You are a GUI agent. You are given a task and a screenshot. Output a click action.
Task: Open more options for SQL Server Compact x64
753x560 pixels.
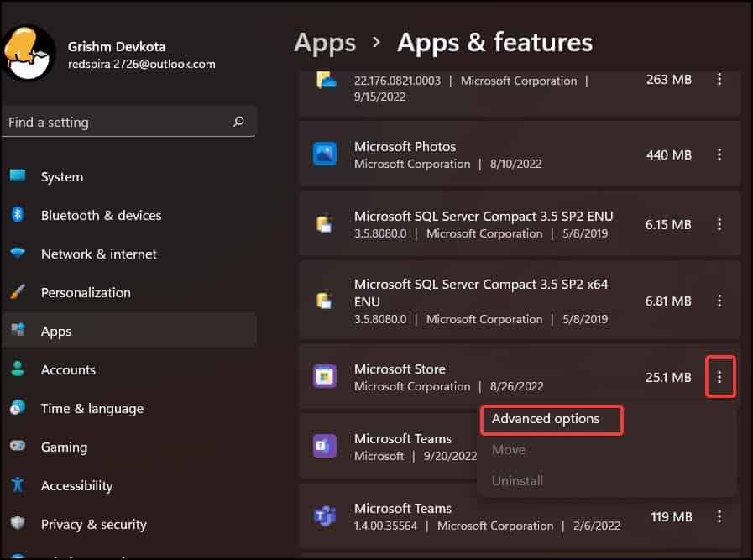pos(719,301)
